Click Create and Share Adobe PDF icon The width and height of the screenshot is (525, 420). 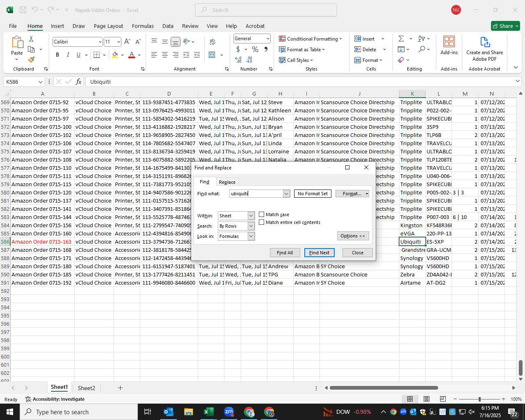(485, 42)
